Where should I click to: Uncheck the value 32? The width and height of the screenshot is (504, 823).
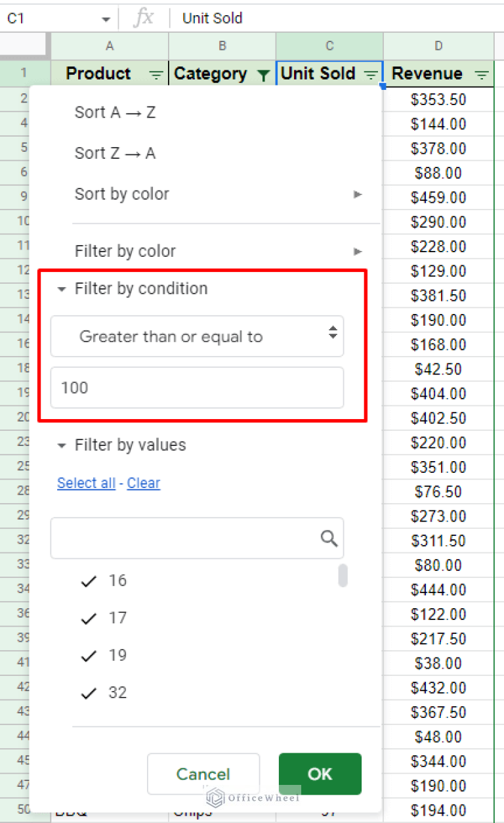88,692
